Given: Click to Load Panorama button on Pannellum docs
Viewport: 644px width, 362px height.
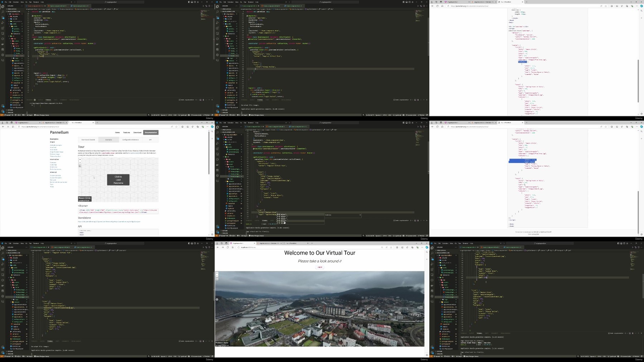Looking at the screenshot, I should click(x=118, y=180).
